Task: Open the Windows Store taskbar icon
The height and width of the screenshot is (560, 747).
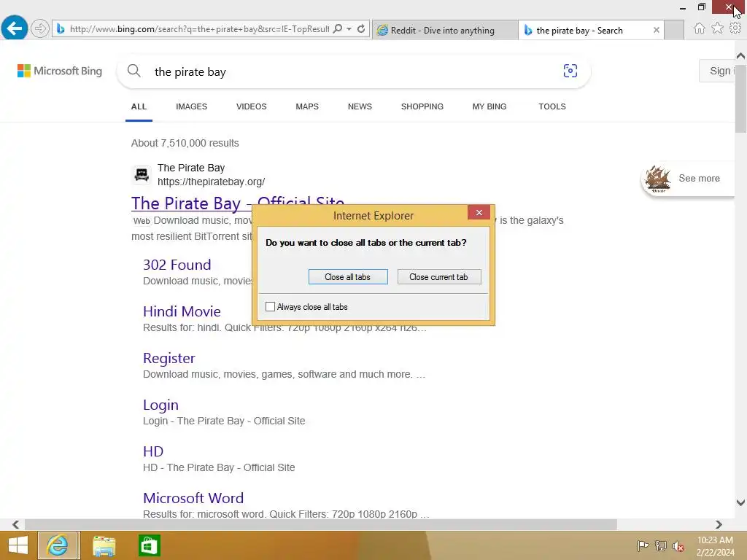Action: click(149, 545)
